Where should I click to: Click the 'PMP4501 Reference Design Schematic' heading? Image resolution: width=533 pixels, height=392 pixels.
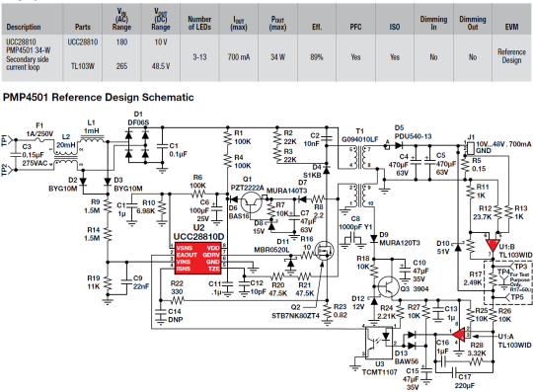point(99,98)
